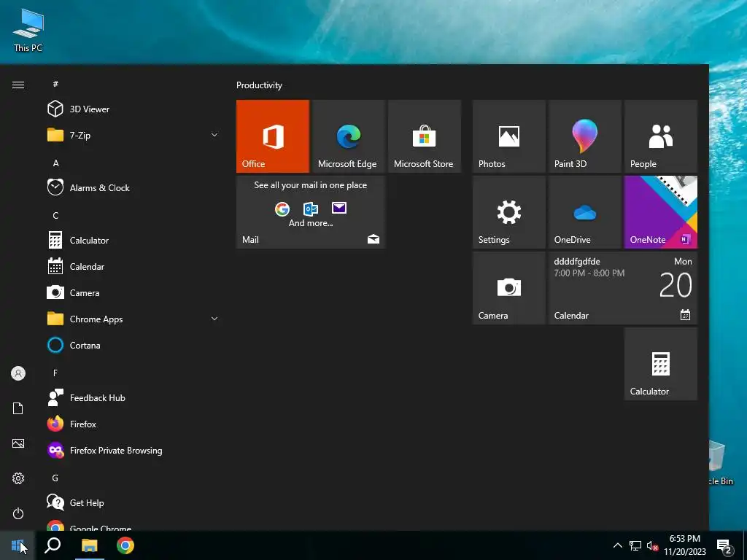Open the taskbar clock and date
The height and width of the screenshot is (560, 747).
pyautogui.click(x=684, y=545)
